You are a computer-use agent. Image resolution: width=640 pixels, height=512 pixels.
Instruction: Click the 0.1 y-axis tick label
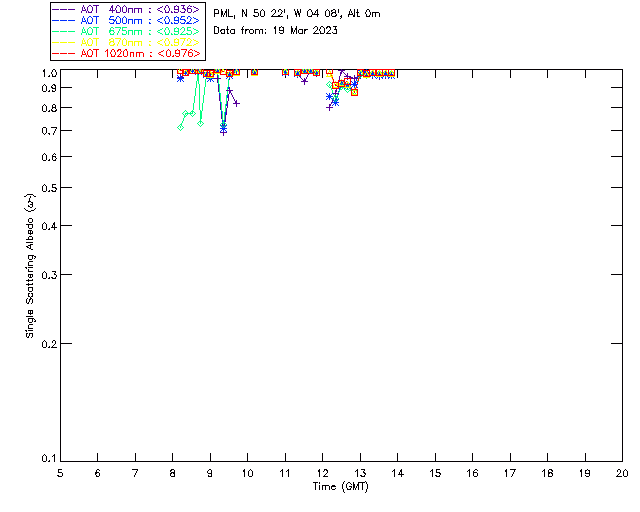(x=49, y=459)
